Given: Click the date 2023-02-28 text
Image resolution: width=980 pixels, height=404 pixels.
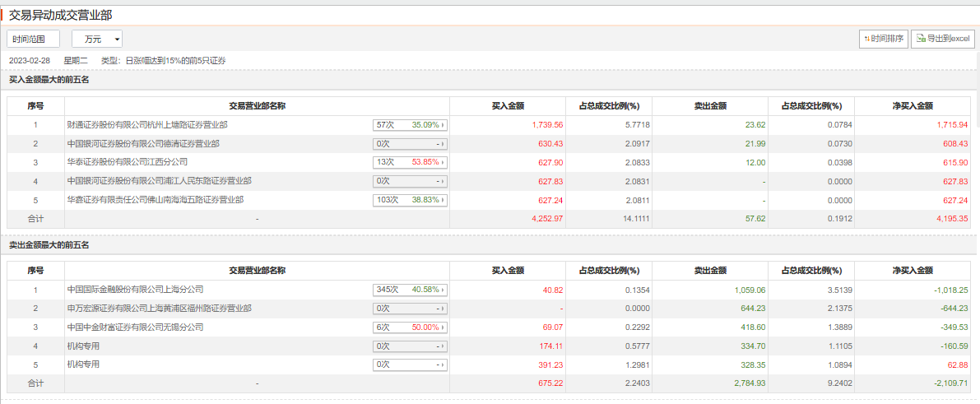Looking at the screenshot, I should [x=30, y=61].
